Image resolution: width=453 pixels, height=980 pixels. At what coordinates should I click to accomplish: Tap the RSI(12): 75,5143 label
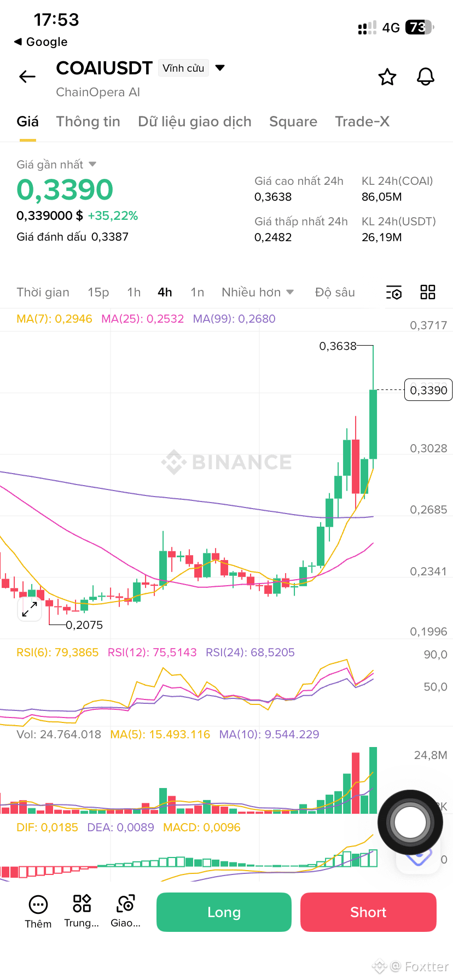[x=152, y=652]
